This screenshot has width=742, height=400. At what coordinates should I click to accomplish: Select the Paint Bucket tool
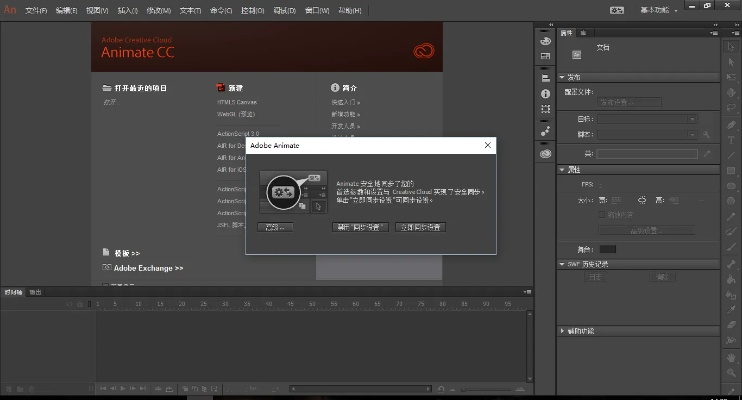[731, 279]
